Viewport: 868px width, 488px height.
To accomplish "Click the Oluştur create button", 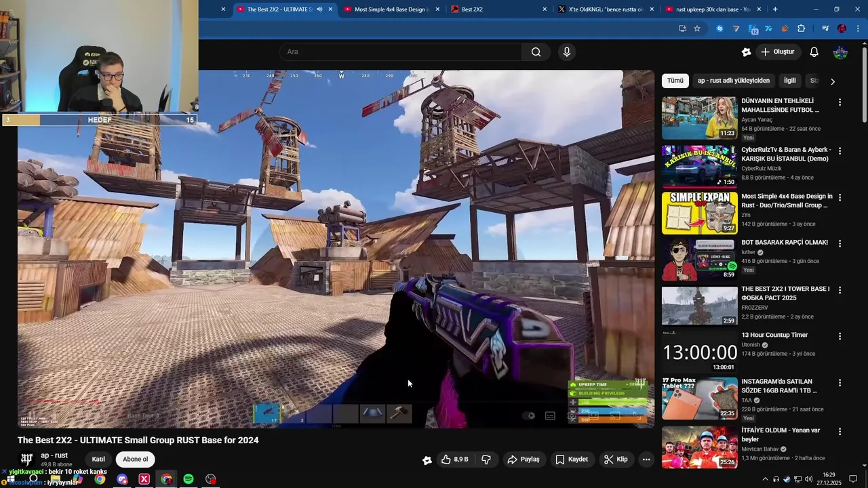I will pos(780,52).
